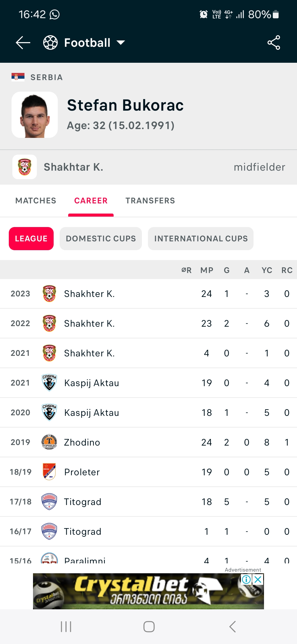The image size is (297, 644).
Task: Tap the Titograd logo for 17/18
Action: pos(49,502)
